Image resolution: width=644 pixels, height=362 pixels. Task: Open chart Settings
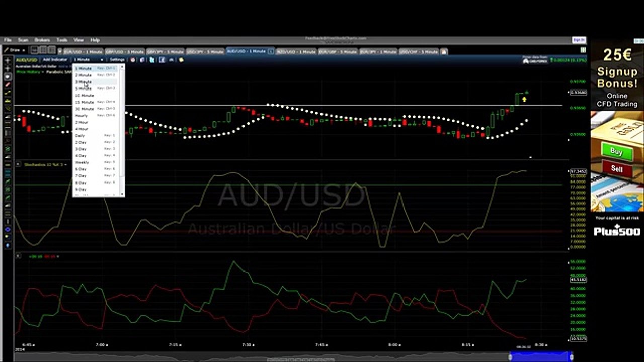[117, 60]
